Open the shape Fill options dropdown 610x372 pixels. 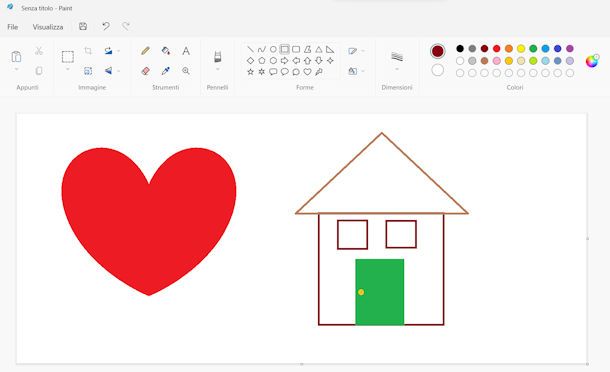pos(357,71)
